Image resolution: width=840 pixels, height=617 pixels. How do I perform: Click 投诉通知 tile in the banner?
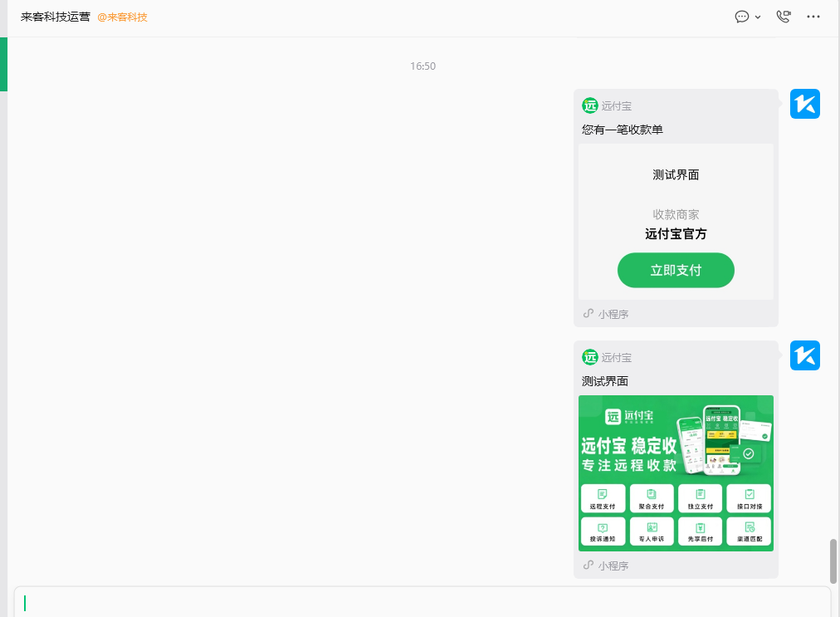coord(603,531)
